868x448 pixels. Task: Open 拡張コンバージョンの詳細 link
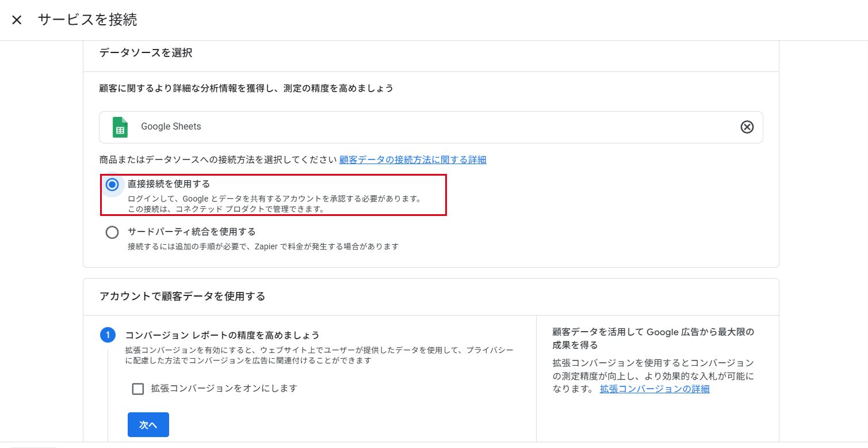pos(655,389)
